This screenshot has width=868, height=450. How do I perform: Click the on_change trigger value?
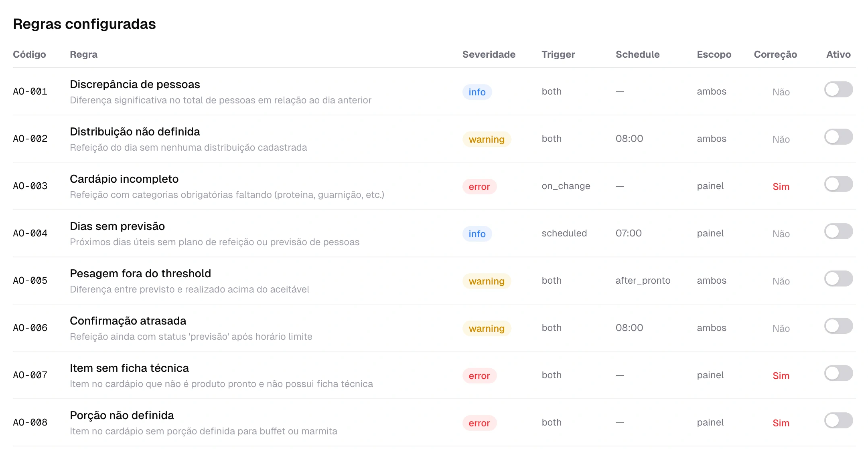(x=566, y=186)
